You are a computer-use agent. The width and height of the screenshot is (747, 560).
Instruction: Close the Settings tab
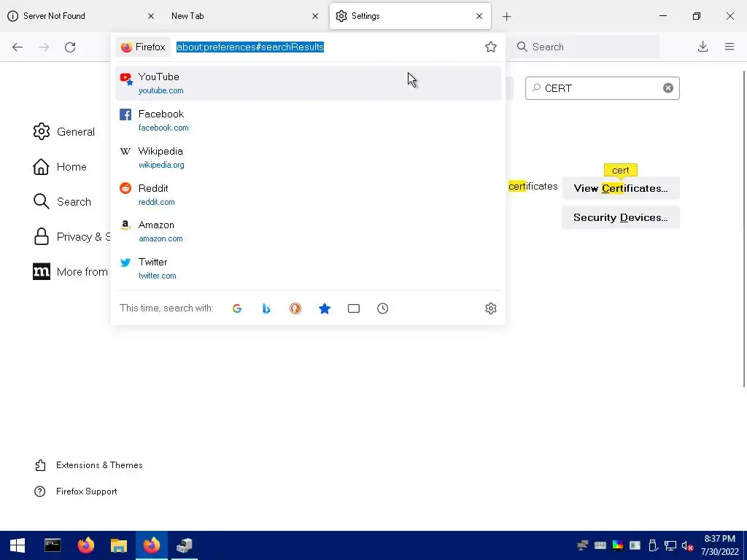pyautogui.click(x=479, y=16)
